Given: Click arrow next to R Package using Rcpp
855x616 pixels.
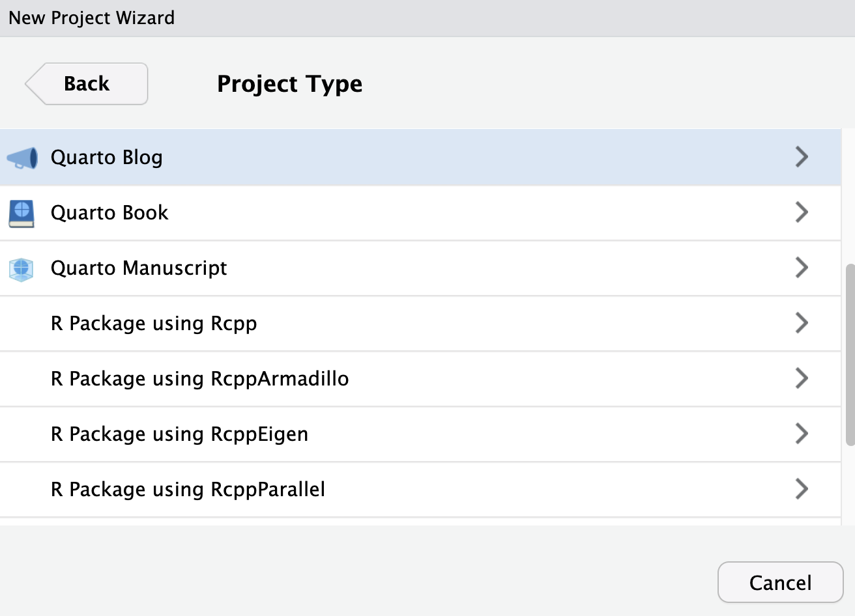Looking at the screenshot, I should 802,323.
